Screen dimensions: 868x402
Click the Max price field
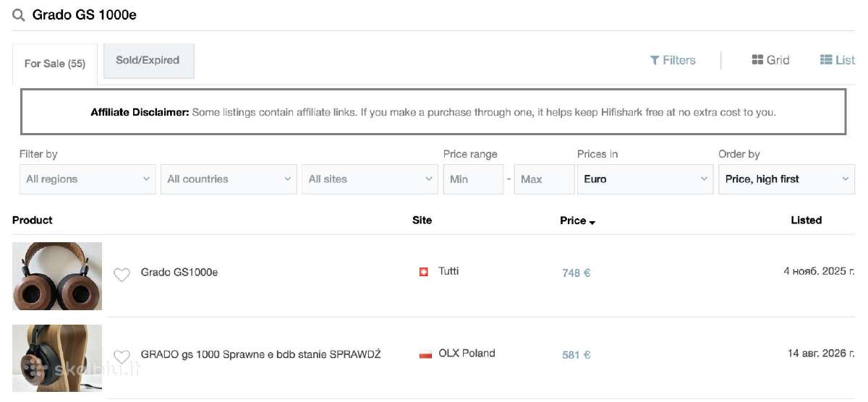(x=544, y=179)
